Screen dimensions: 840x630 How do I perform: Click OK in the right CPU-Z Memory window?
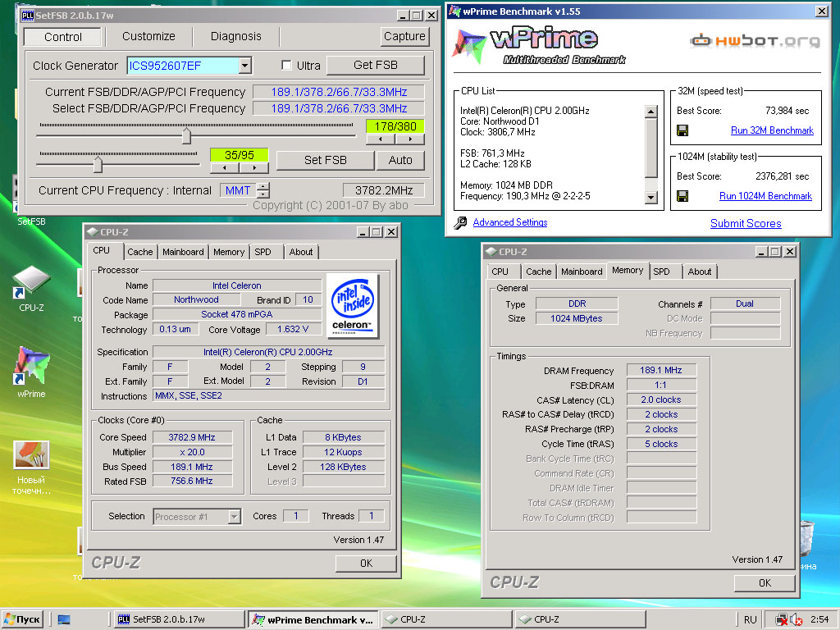[765, 583]
